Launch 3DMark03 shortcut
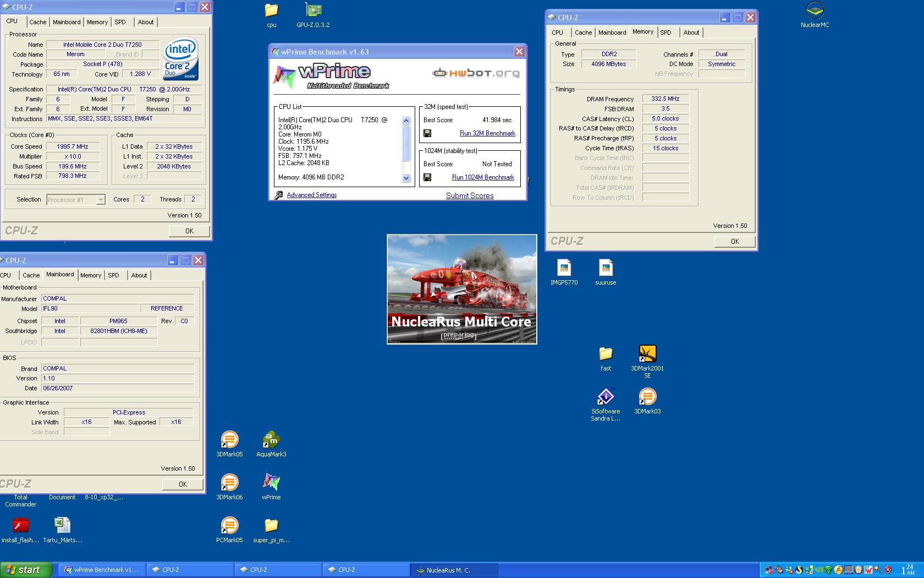924x578 pixels. click(647, 401)
